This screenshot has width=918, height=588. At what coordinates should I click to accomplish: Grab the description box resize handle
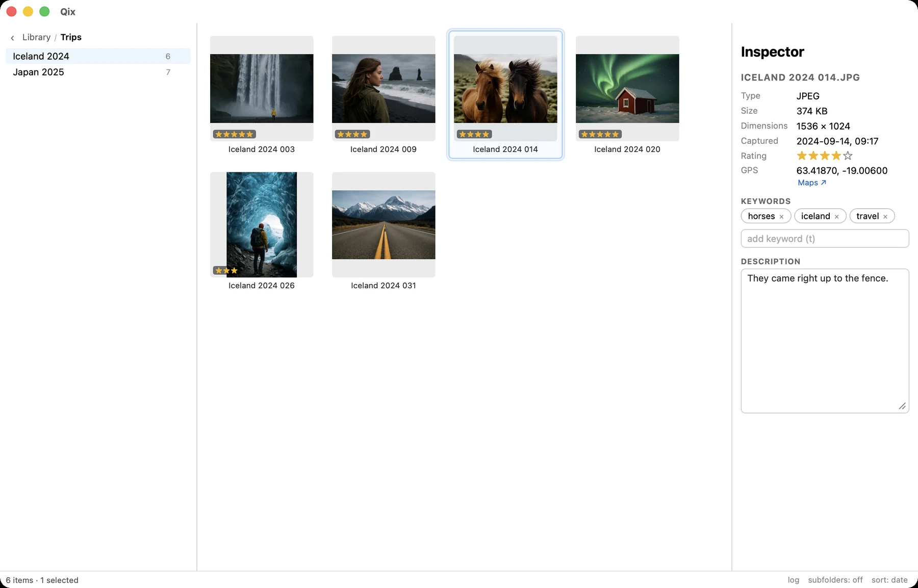click(x=902, y=406)
